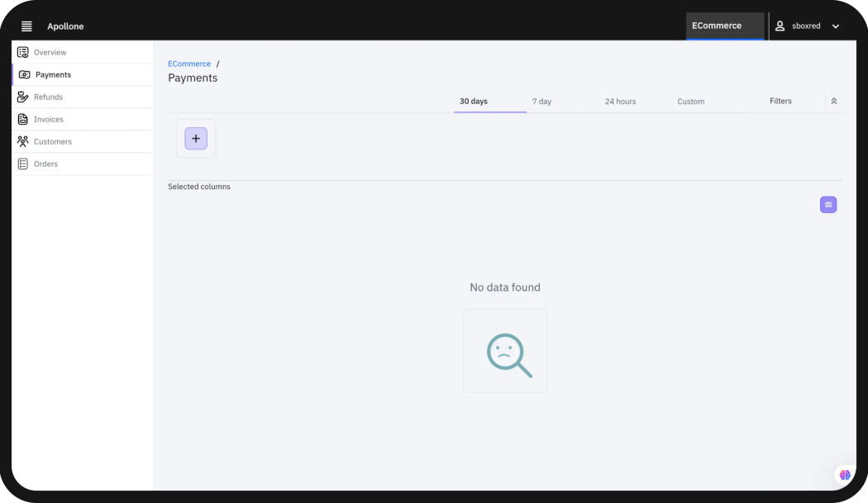This screenshot has height=503, width=868.
Task: Click the Customers people icon
Action: pyautogui.click(x=22, y=141)
